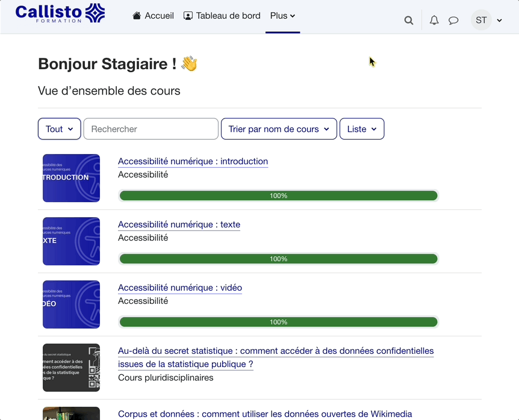Open the Liste display dropdown
Image resolution: width=519 pixels, height=420 pixels.
click(362, 129)
